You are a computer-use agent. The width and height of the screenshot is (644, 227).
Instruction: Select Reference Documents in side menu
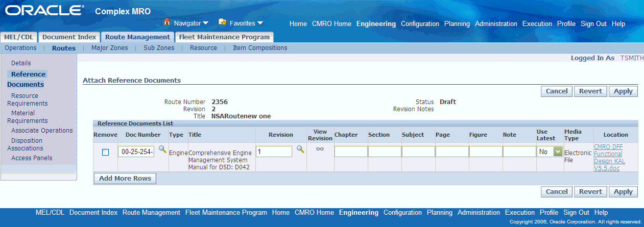pos(27,80)
